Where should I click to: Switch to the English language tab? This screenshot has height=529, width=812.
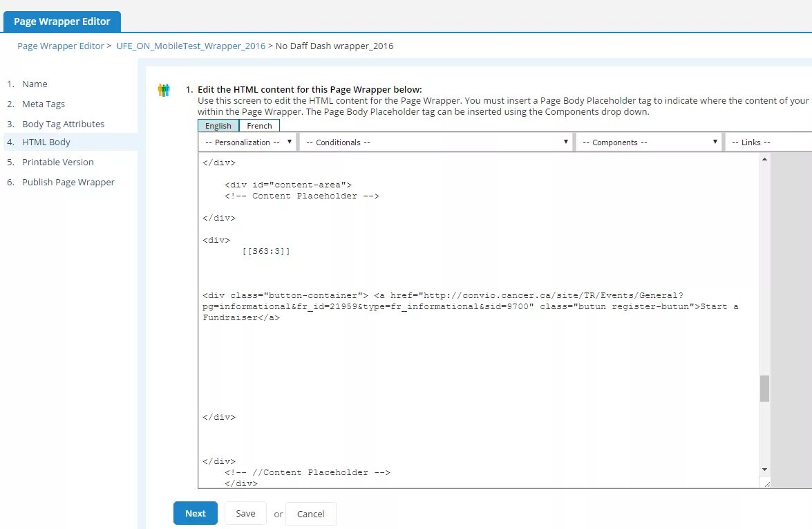(218, 126)
